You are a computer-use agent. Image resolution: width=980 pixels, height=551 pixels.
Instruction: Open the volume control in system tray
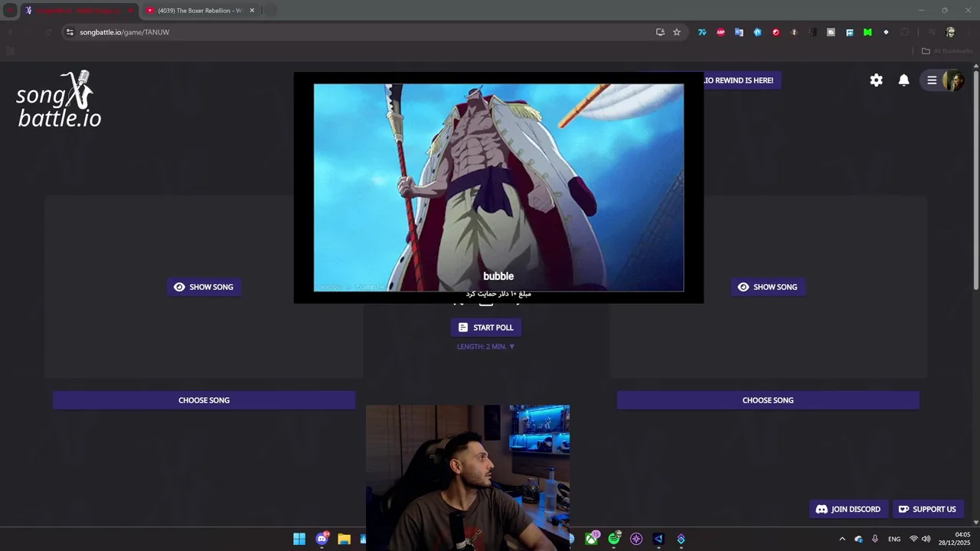click(926, 539)
